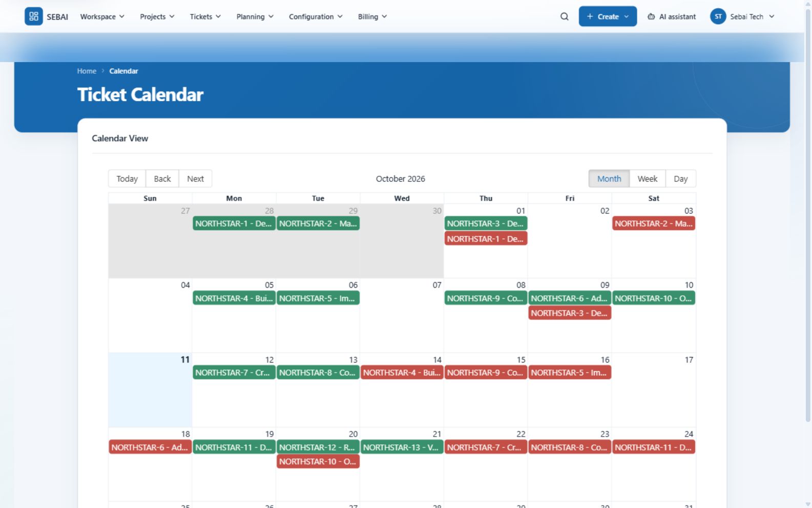
Task: Open green NORTHSTAR-12 event on October 20
Action: [318, 448]
